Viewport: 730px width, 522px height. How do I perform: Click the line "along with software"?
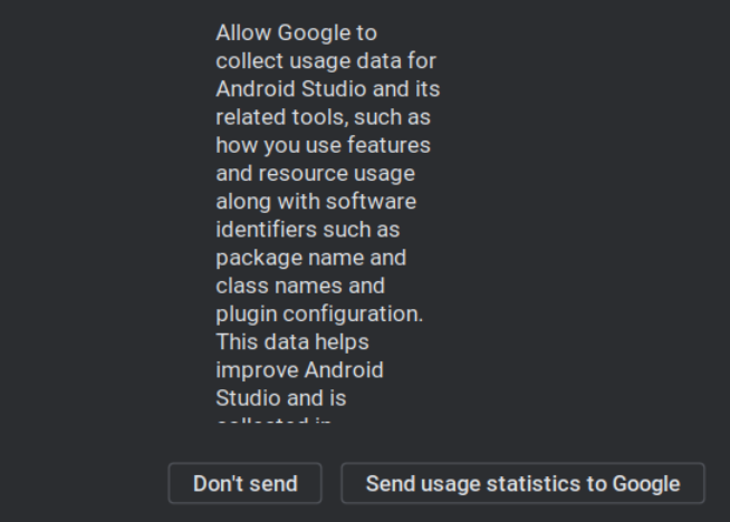(316, 202)
